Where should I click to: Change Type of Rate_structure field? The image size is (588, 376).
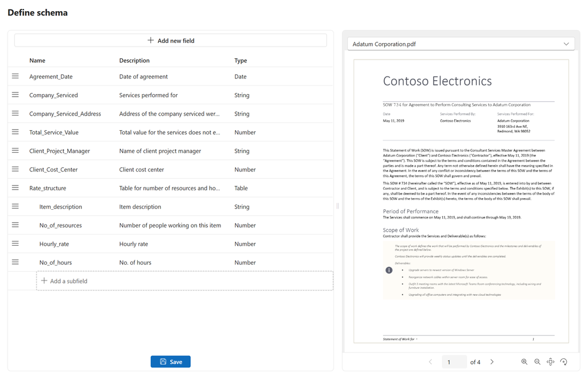point(240,189)
